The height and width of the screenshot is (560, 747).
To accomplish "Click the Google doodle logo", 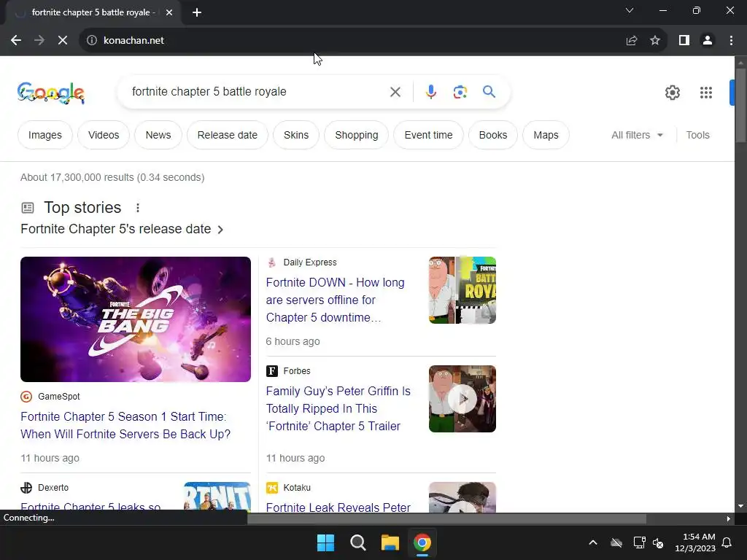I will 51,93.
